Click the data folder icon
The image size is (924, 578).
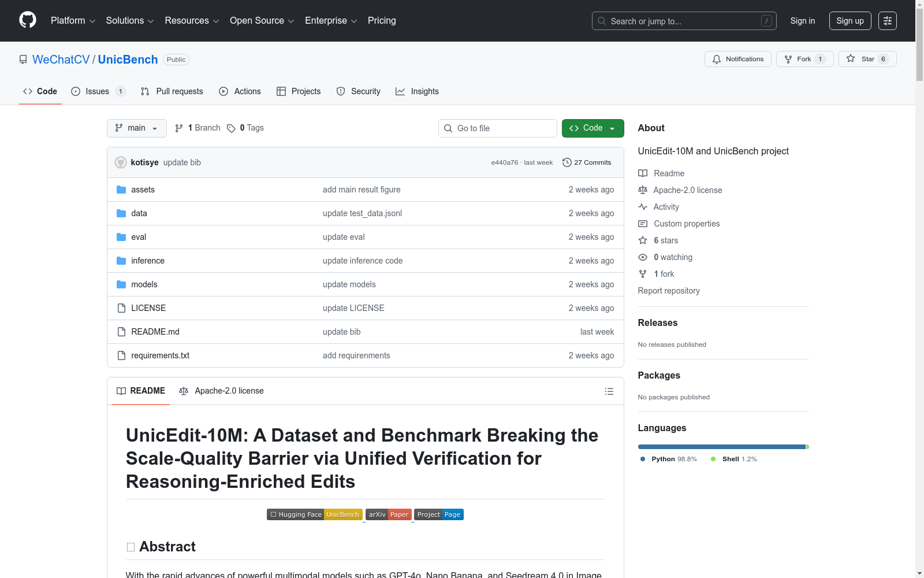click(121, 213)
